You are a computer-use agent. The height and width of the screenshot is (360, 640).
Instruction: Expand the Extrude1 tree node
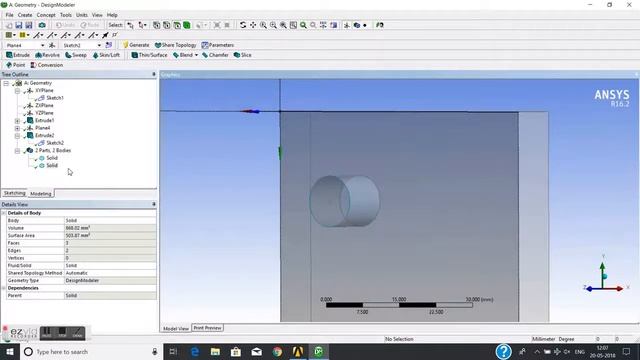(x=17, y=121)
